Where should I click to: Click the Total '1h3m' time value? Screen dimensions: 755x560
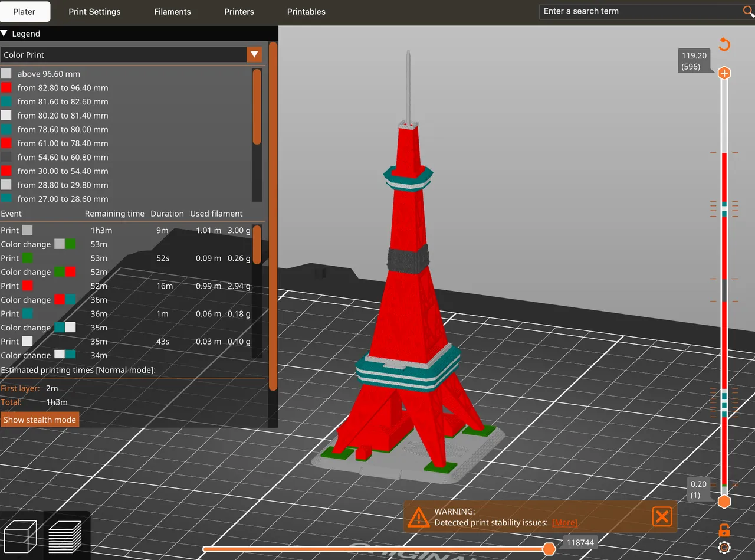[x=57, y=402]
